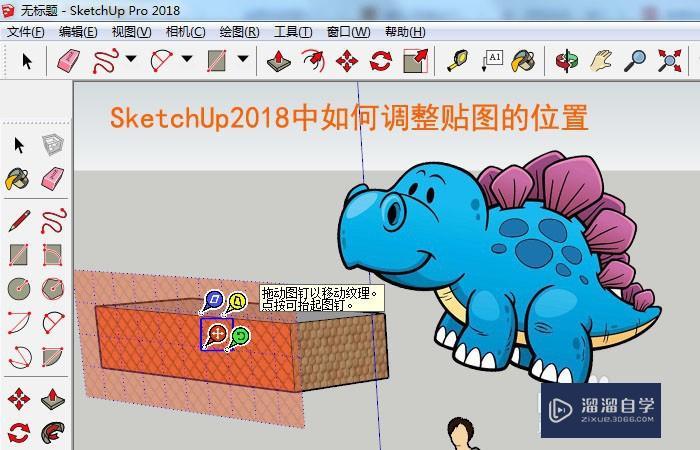Pick the Paint Bucket in left palette
This screenshot has width=700, height=450.
click(17, 179)
